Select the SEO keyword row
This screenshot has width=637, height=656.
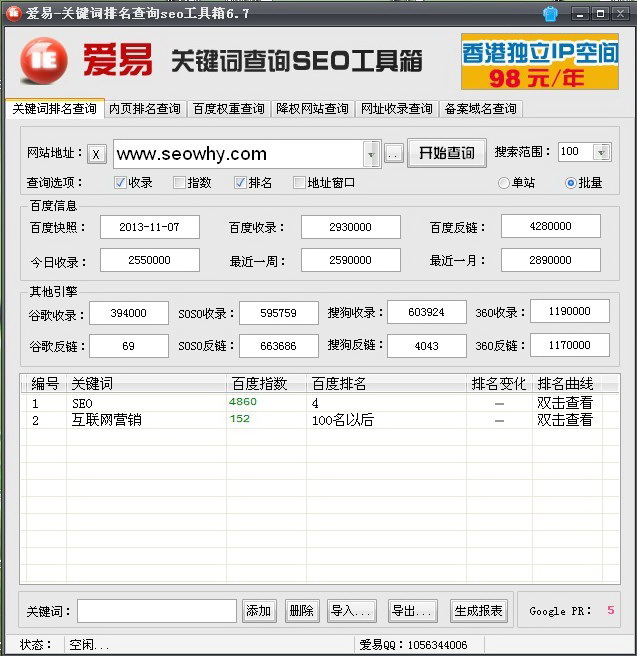(322, 403)
